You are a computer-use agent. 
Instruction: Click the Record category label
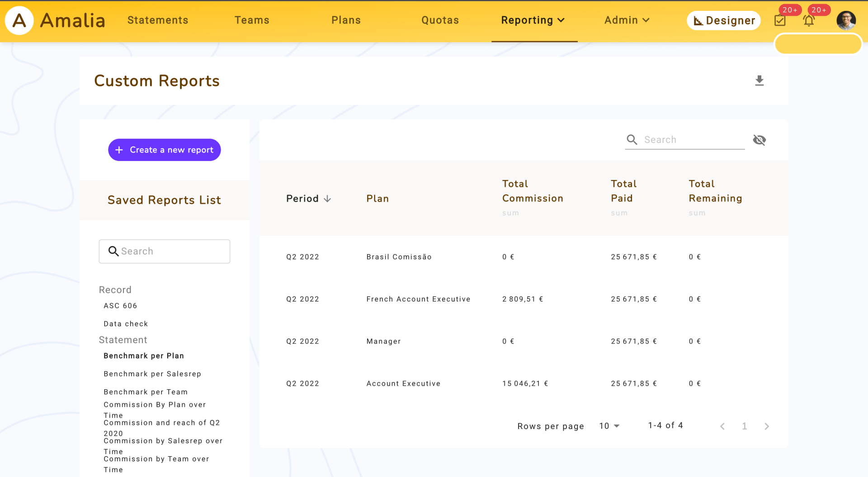(x=115, y=290)
